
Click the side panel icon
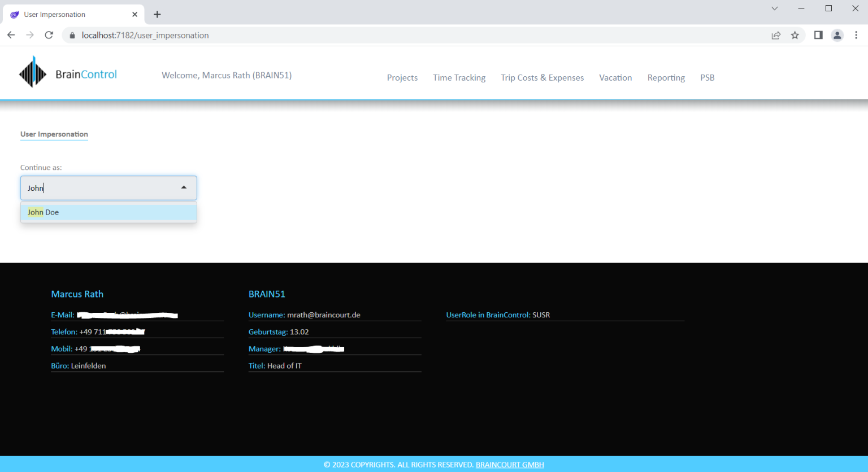tap(817, 35)
